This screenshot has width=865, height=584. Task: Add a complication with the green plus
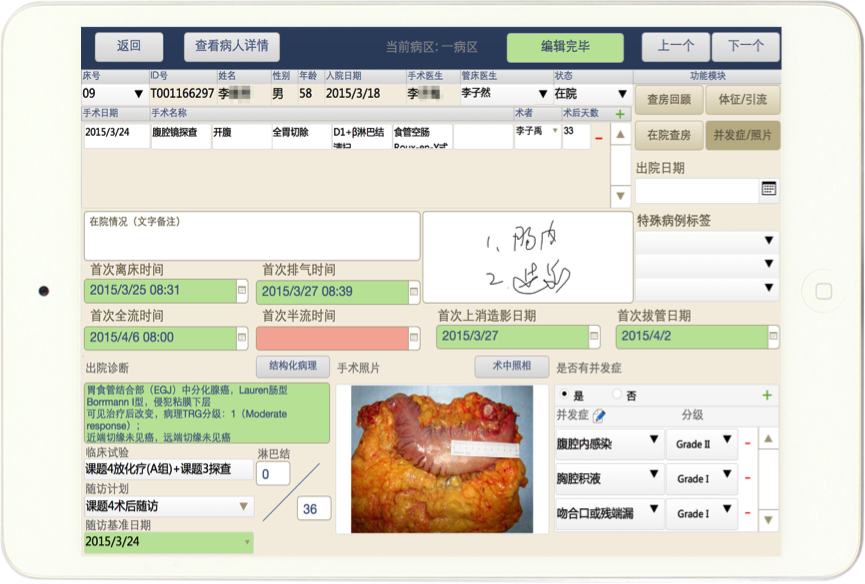pyautogui.click(x=767, y=395)
